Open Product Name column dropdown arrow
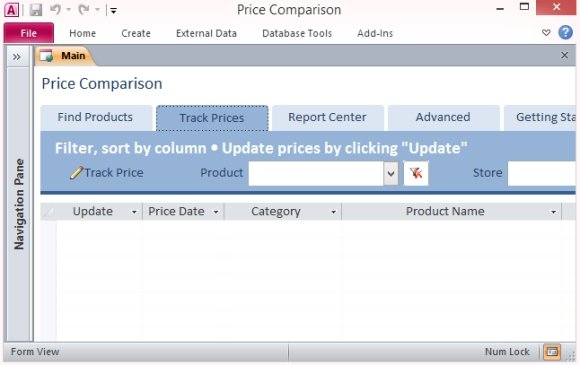The width and height of the screenshot is (580, 365). 553,212
